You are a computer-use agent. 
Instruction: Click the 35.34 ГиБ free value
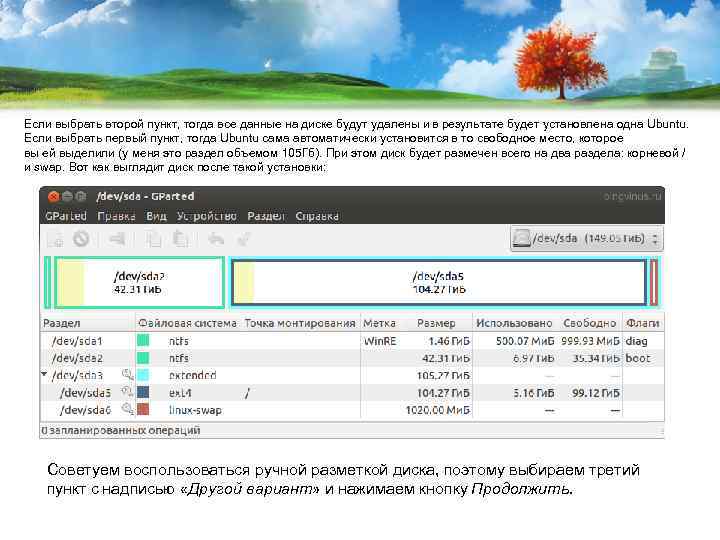(x=596, y=358)
